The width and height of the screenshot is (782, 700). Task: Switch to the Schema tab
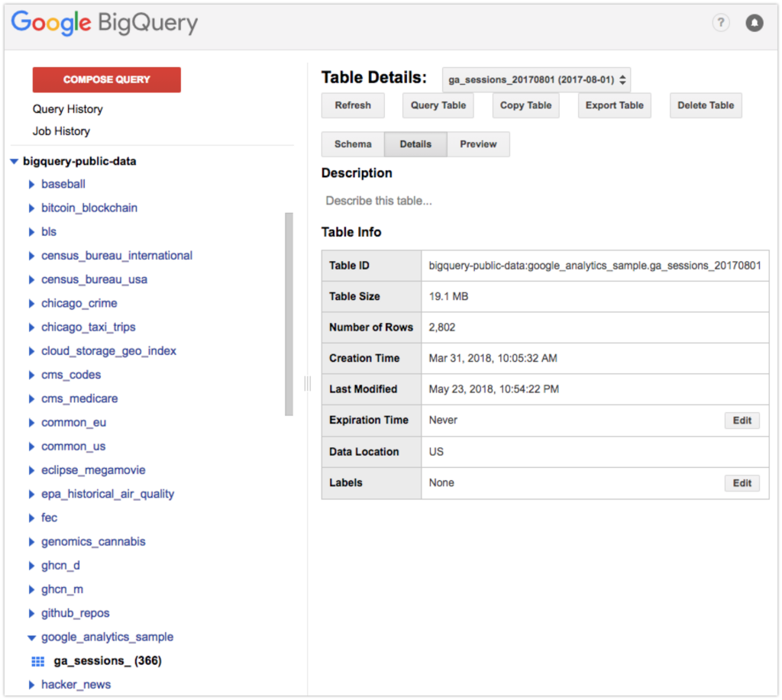[x=353, y=144]
